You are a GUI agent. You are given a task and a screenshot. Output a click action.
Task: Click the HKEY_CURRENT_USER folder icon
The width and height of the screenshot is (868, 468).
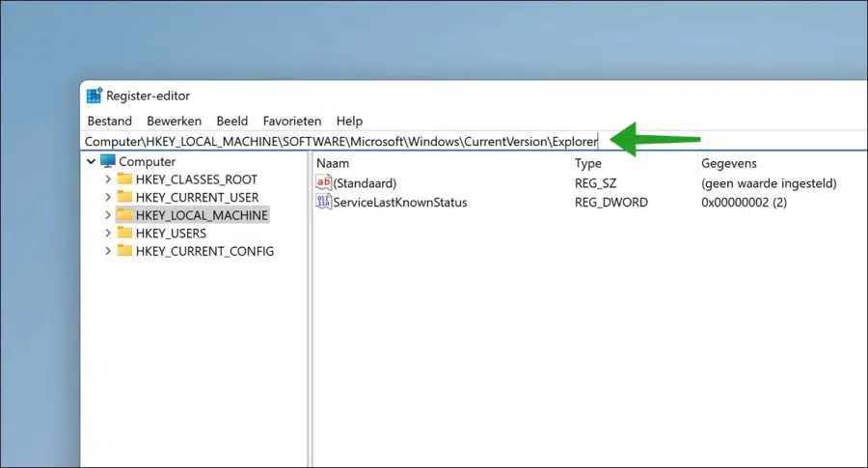pos(124,197)
